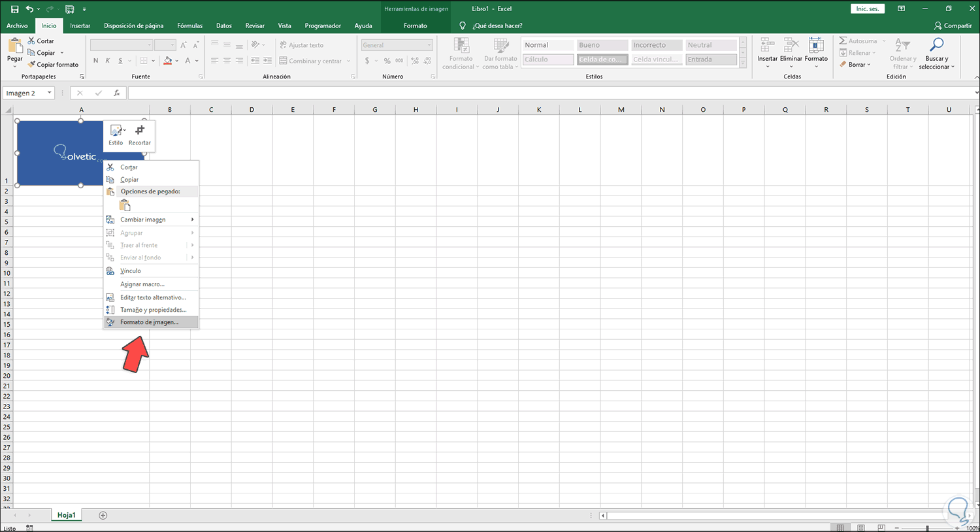Apply the Neutral cell style

711,45
